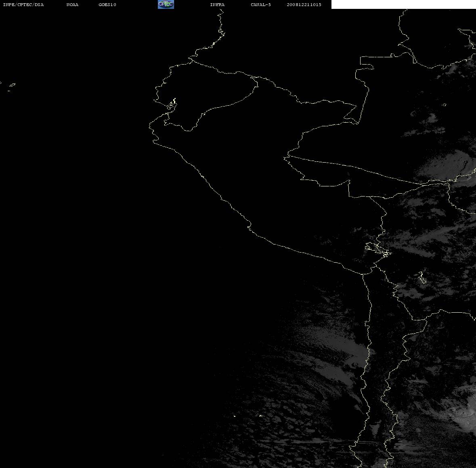Select the INPE/CPTEC/DSA header label
Viewport: 476px width, 468px height.
tap(23, 4)
